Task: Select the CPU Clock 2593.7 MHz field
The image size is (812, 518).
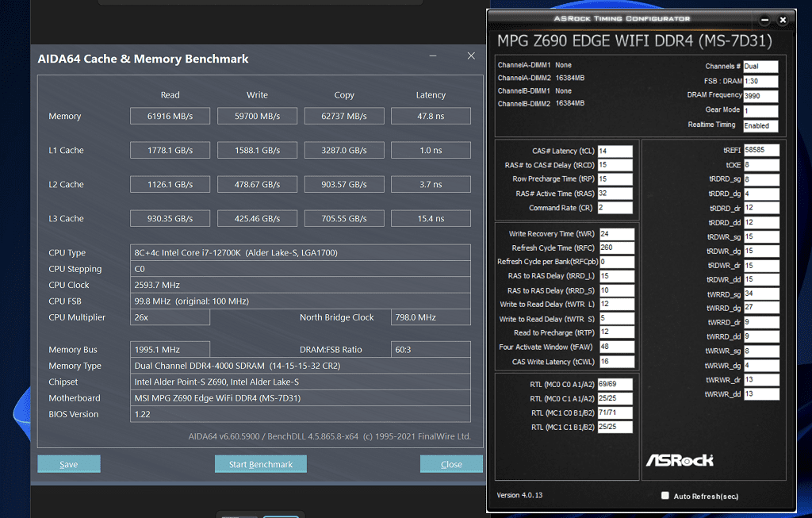Action: click(x=301, y=285)
